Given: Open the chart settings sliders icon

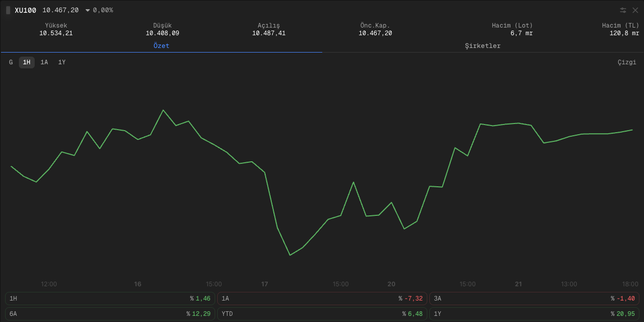Looking at the screenshot, I should tap(623, 10).
